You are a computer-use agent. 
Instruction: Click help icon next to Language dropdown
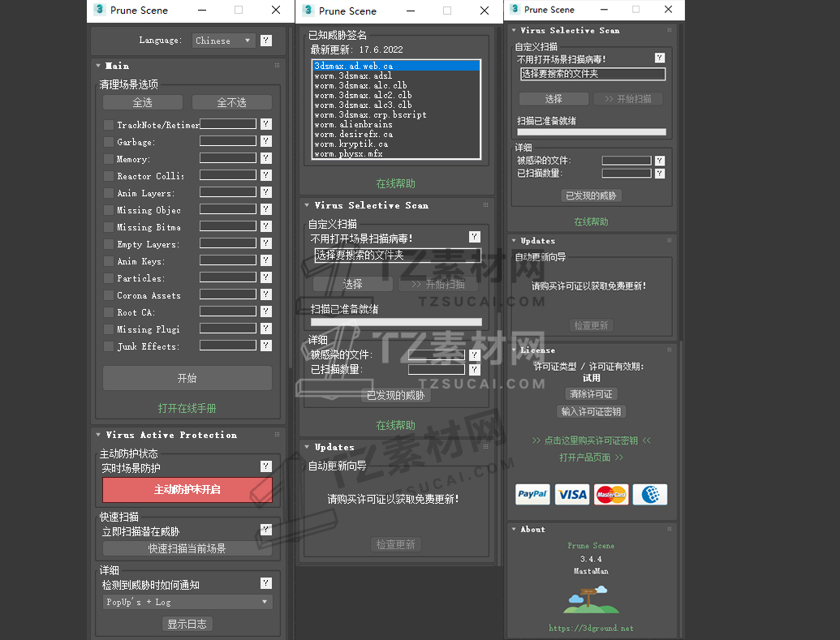265,41
